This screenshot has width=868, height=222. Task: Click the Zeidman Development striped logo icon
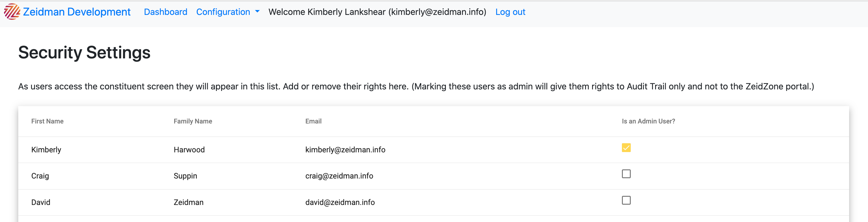(12, 12)
